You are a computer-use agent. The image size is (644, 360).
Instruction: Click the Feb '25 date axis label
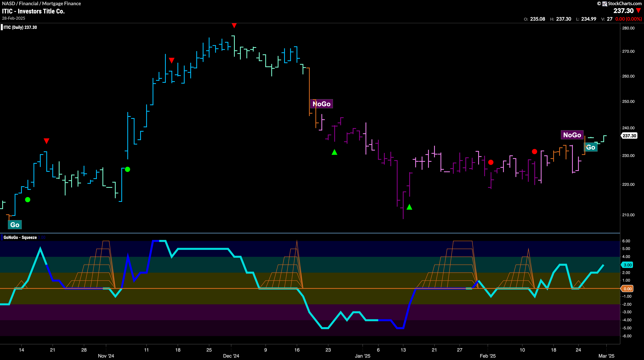(x=487, y=356)
